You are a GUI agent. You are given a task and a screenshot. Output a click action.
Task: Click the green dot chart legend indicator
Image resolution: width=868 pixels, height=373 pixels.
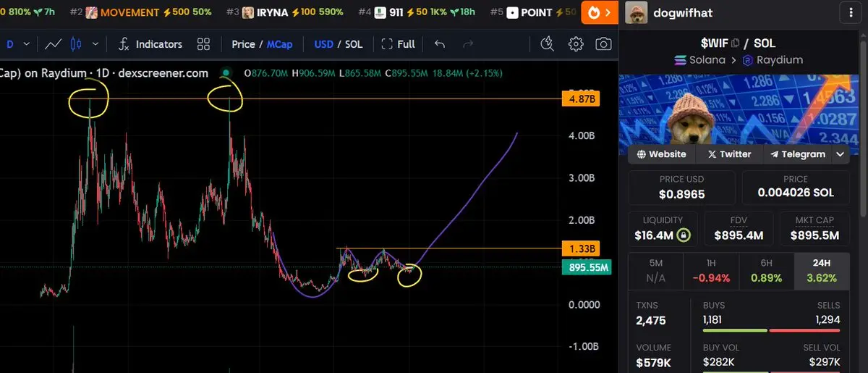click(227, 73)
